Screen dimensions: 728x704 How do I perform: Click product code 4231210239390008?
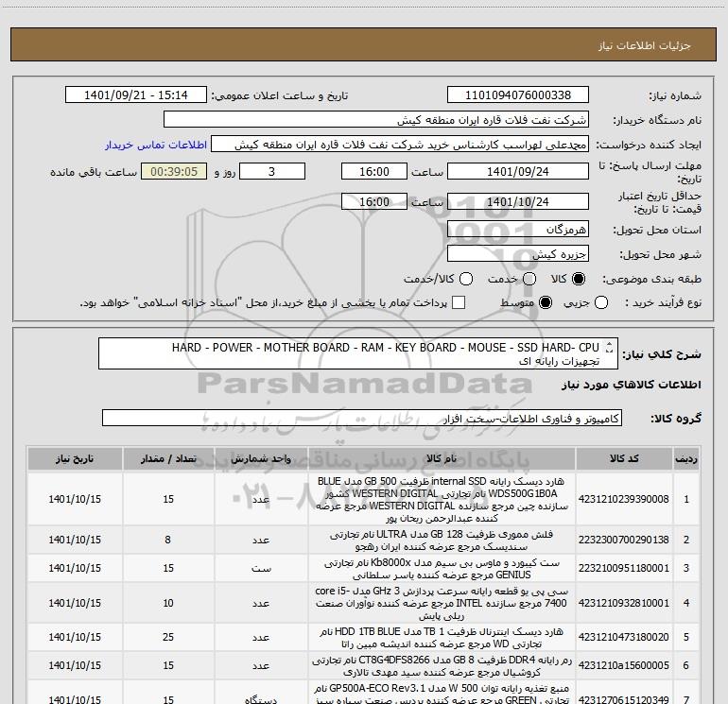(x=624, y=499)
